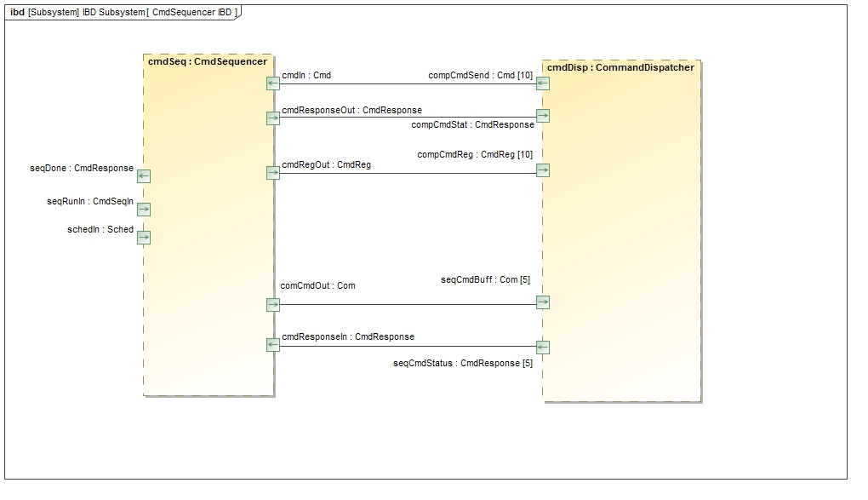Select the seqDone : CmdResponse label
Image resolution: width=868 pixels, height=500 pixels.
point(82,169)
